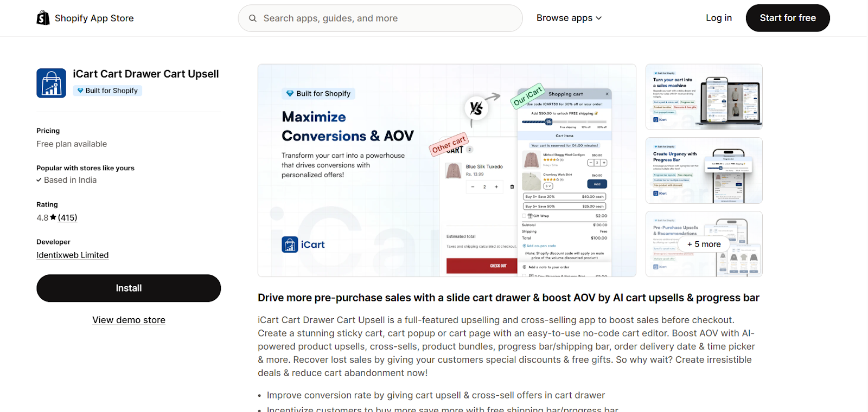Click the Shopify bag logo icon
The image size is (868, 412).
click(x=43, y=18)
